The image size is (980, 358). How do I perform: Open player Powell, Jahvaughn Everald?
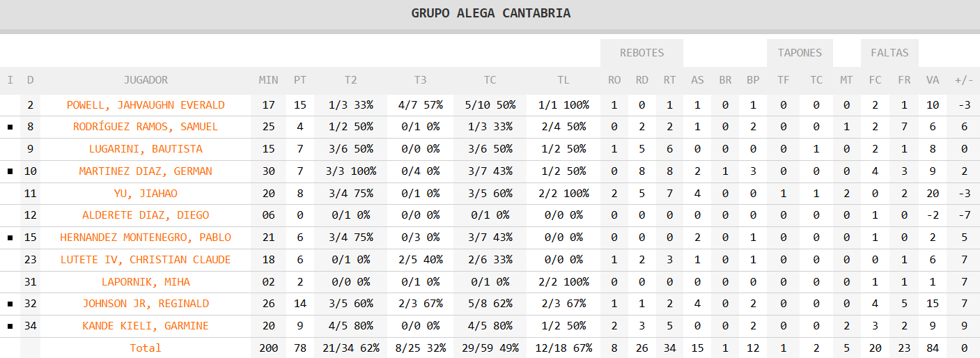[x=146, y=105]
